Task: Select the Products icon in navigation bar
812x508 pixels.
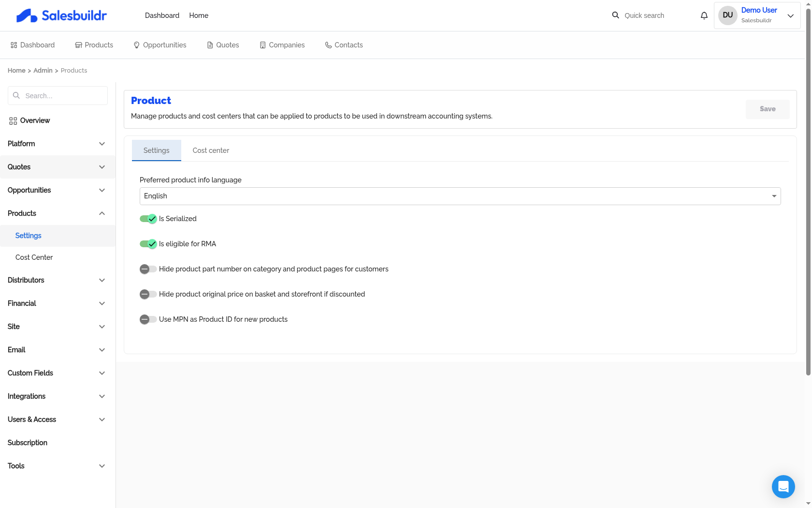Action: tap(78, 45)
